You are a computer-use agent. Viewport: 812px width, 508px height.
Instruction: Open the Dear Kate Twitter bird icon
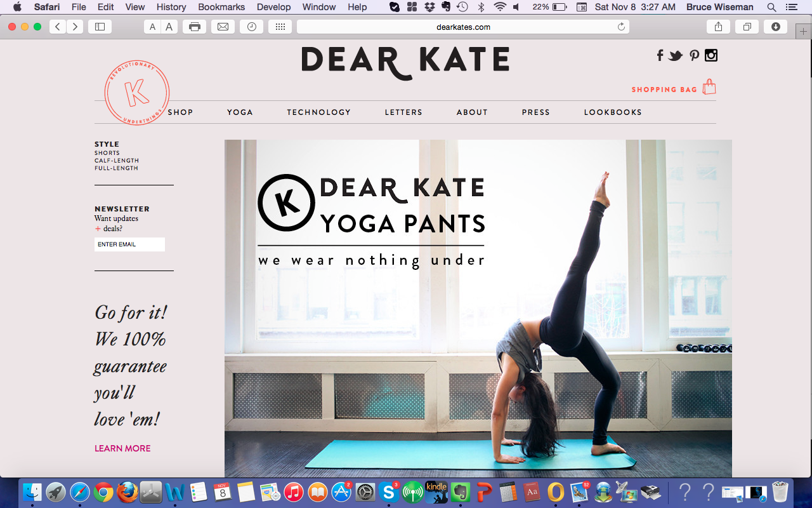click(676, 56)
